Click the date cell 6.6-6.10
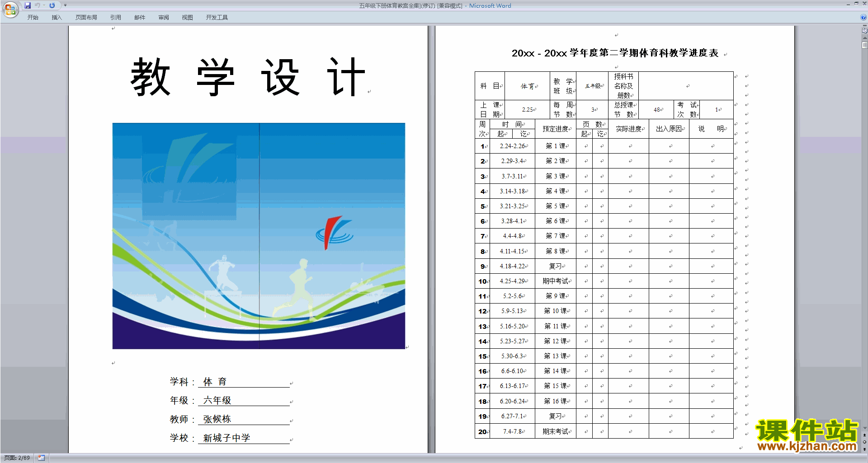Viewport: 868px width, 463px height. [513, 371]
